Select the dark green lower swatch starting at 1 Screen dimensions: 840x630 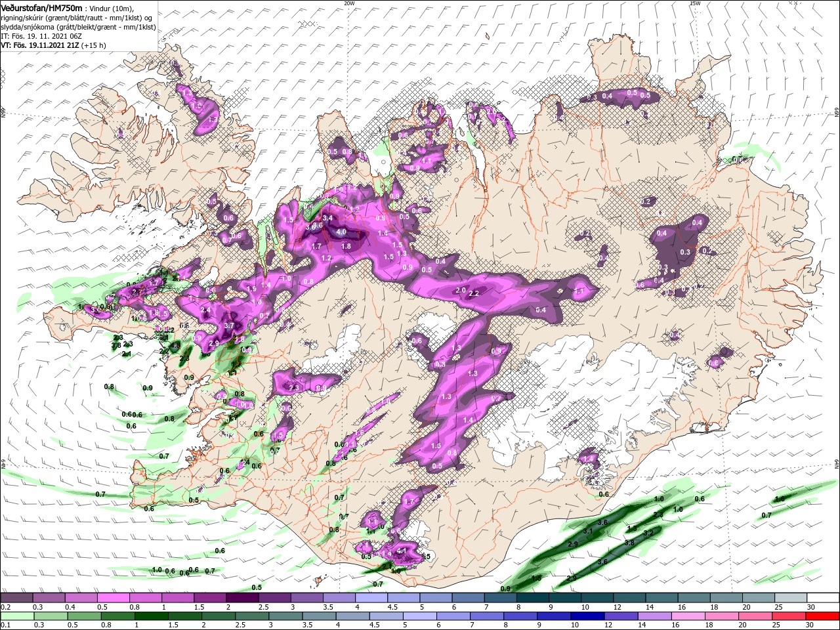point(151,616)
